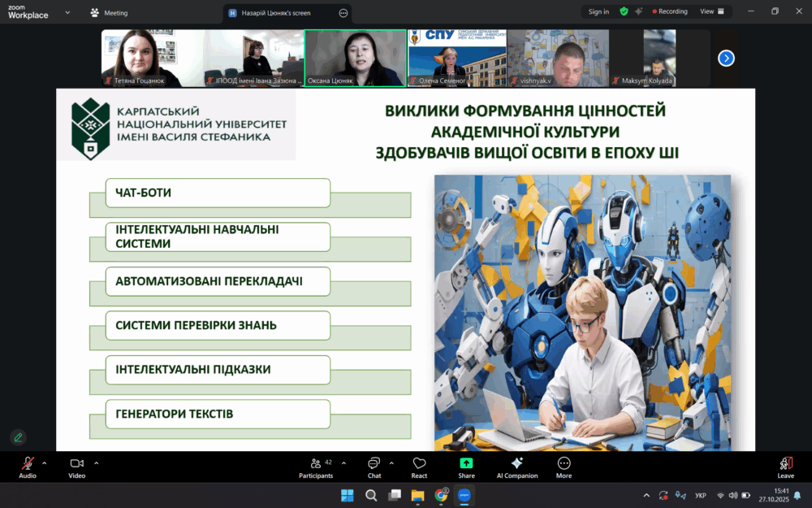Expand the chevron next to Participants
Image resolution: width=812 pixels, height=508 pixels.
[342, 462]
